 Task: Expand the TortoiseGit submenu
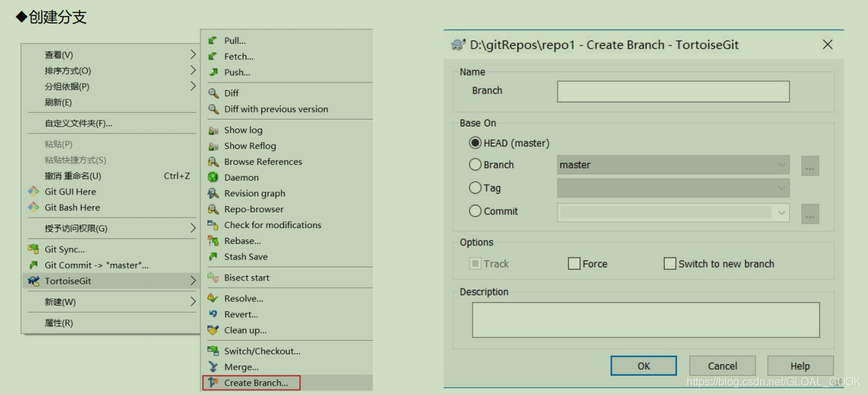[x=193, y=281]
